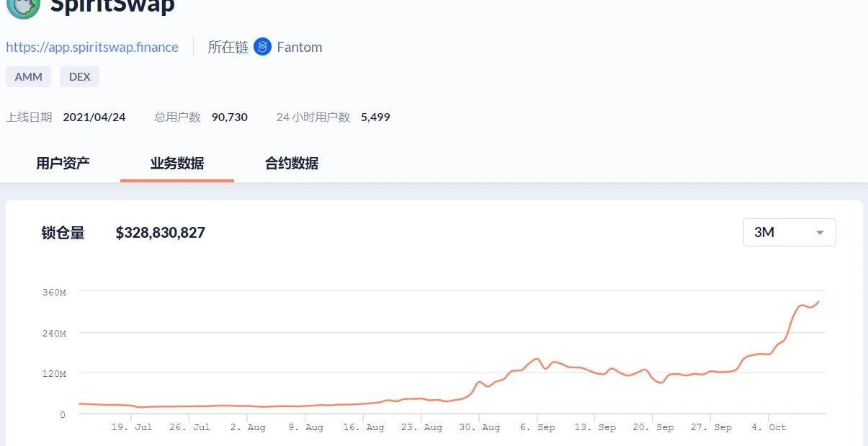Select the DEX tag
This screenshot has height=446, width=868.
pyautogui.click(x=79, y=77)
